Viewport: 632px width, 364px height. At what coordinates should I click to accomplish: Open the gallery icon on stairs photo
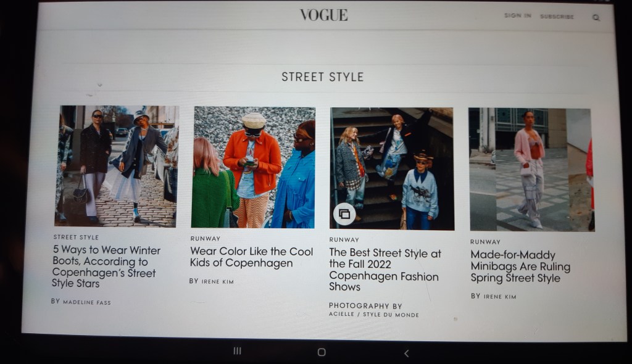pos(344,214)
